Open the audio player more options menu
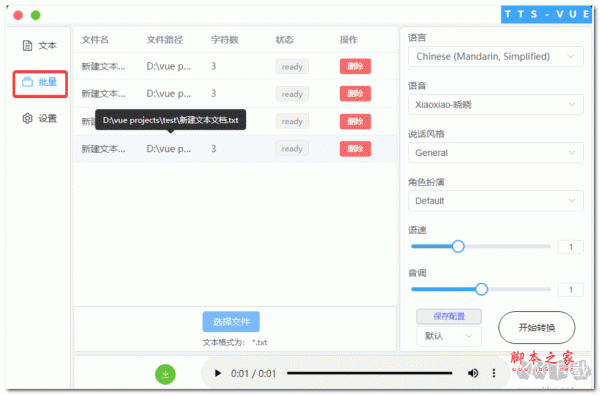The image size is (600, 395). pos(494,373)
